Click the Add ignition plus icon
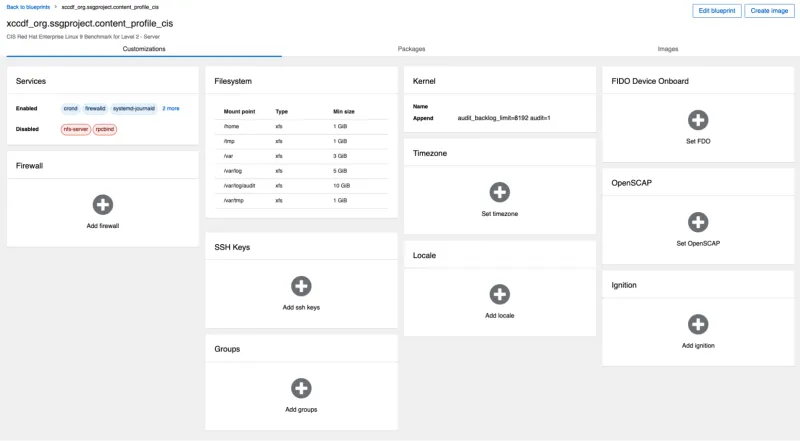Screen dimensions: 800x441 click(698, 324)
